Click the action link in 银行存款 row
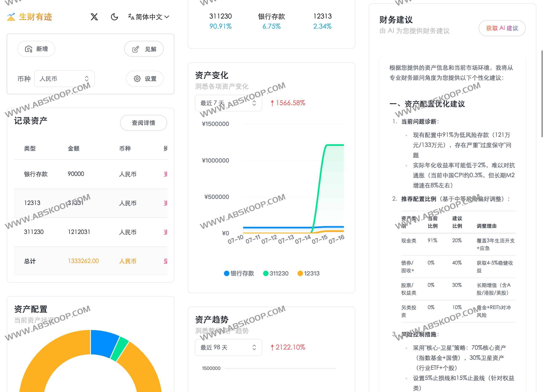 click(x=165, y=174)
